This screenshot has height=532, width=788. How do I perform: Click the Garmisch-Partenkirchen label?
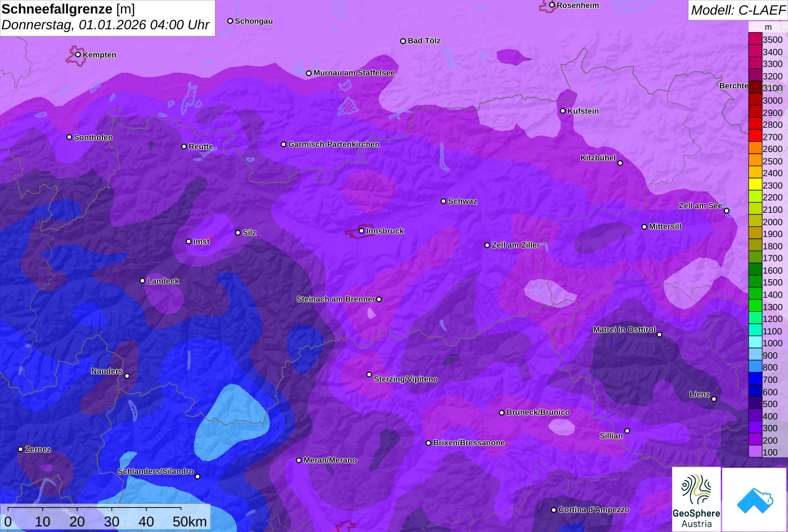pos(334,144)
